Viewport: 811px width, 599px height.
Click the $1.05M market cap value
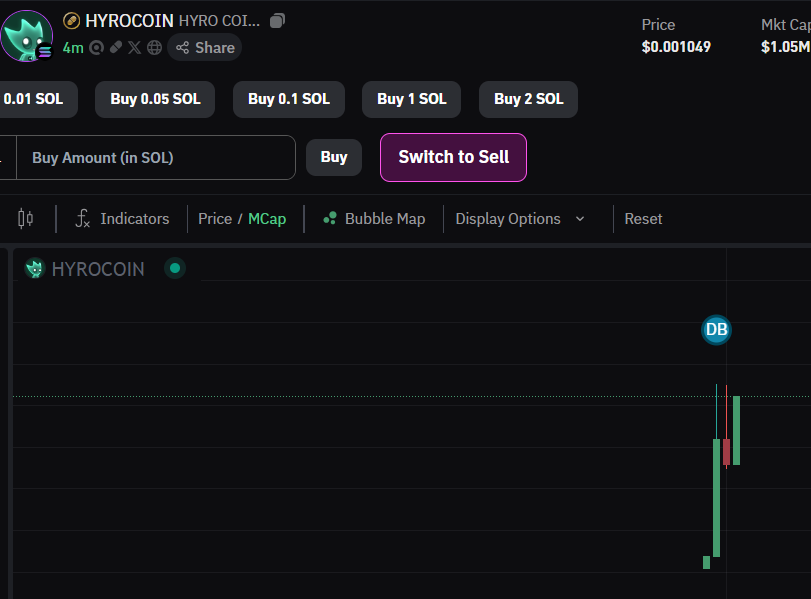click(x=785, y=47)
